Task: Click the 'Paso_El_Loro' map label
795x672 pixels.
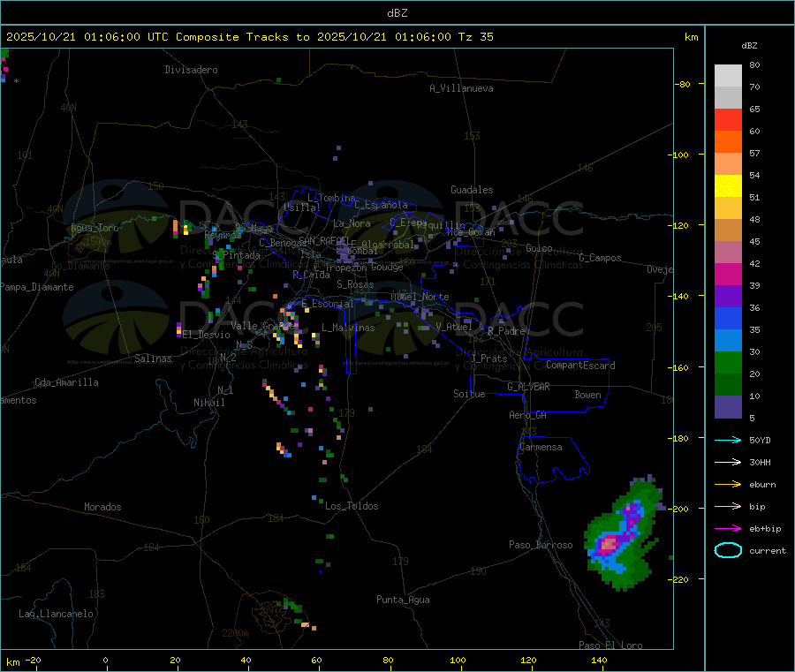Action: point(610,646)
